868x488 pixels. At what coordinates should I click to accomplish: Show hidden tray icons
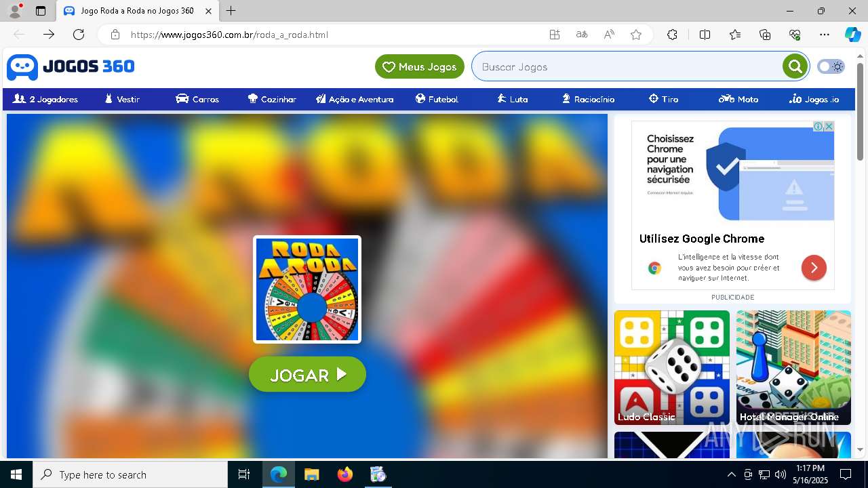click(x=731, y=474)
